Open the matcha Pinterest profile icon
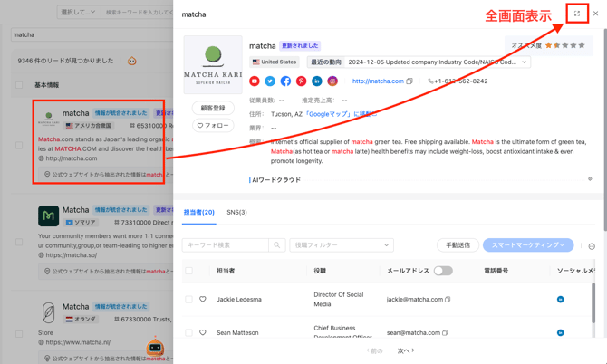Image resolution: width=607 pixels, height=364 pixels. tap(301, 81)
